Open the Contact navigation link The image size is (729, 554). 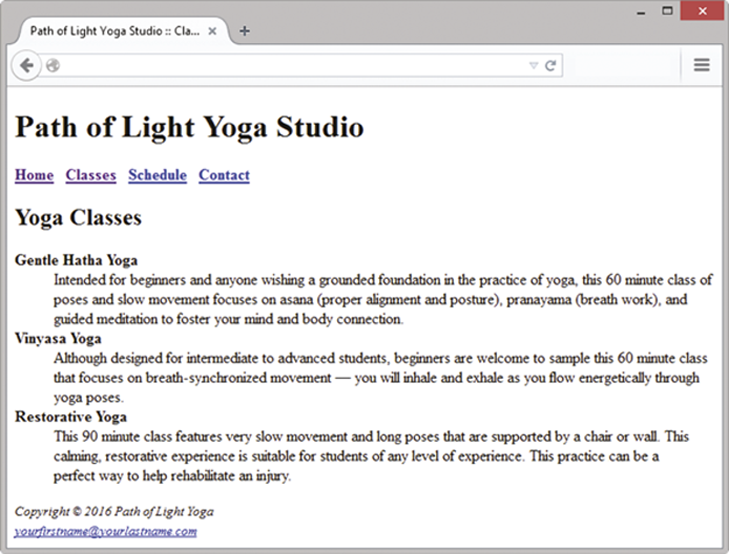[224, 175]
